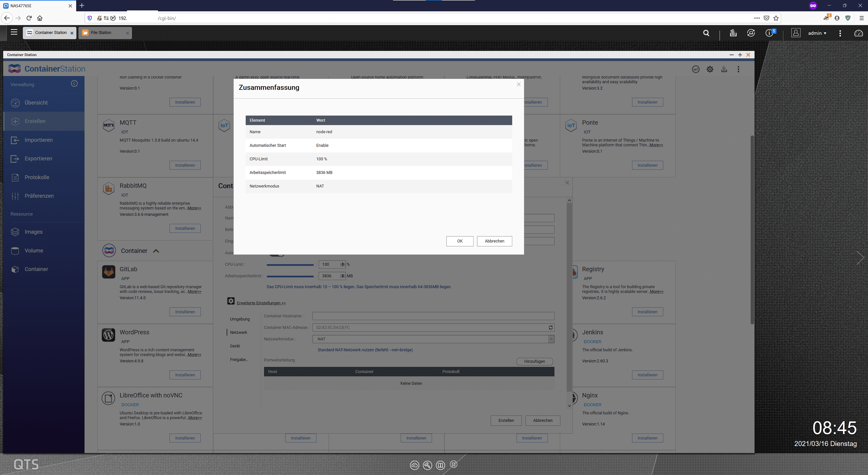The image size is (868, 475).
Task: Click the RabbitMQ app icon
Action: pos(108,188)
